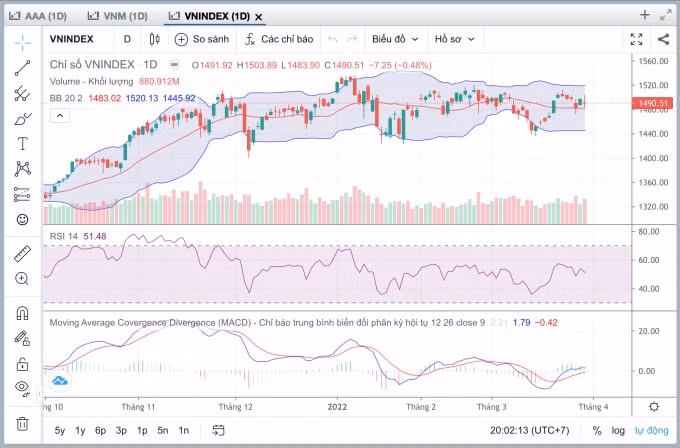
Task: Toggle hide all drawings eye icon
Action: (22, 387)
